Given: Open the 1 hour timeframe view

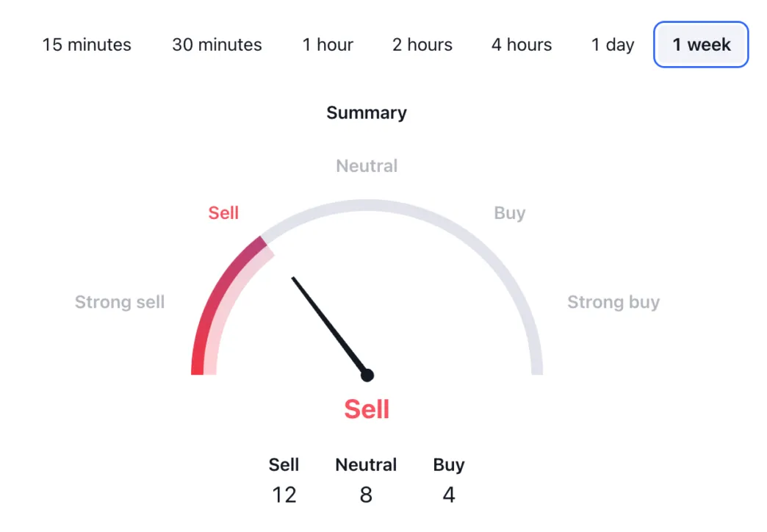Looking at the screenshot, I should [328, 45].
